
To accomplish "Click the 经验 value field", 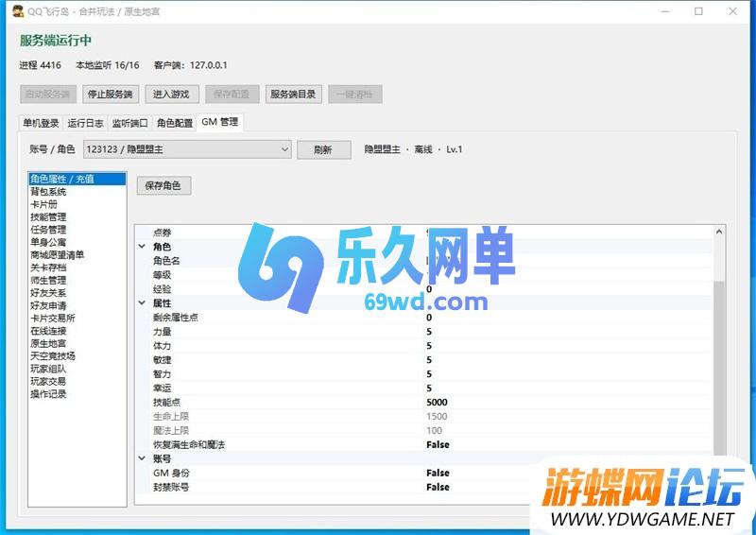I will pyautogui.click(x=568, y=289).
